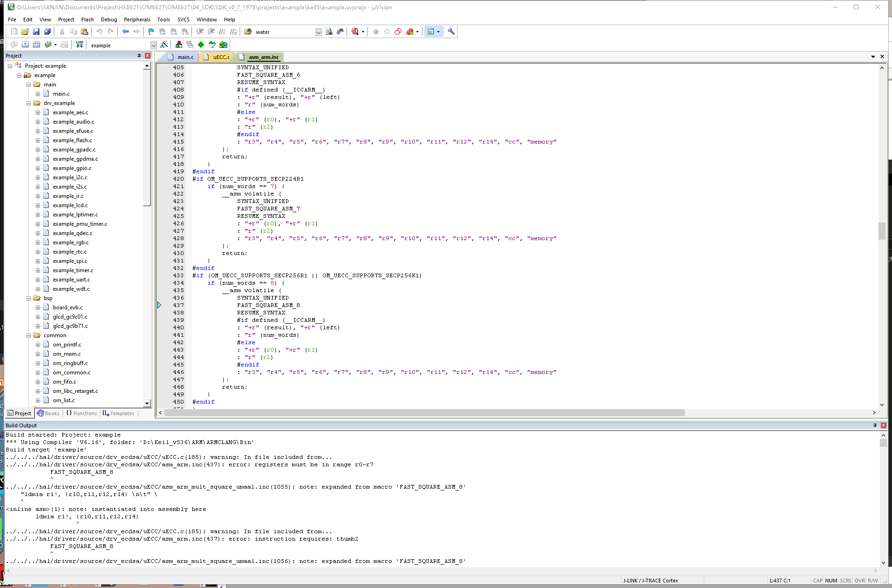Switch to main.c editor tab
The image size is (892, 588).
coord(181,57)
